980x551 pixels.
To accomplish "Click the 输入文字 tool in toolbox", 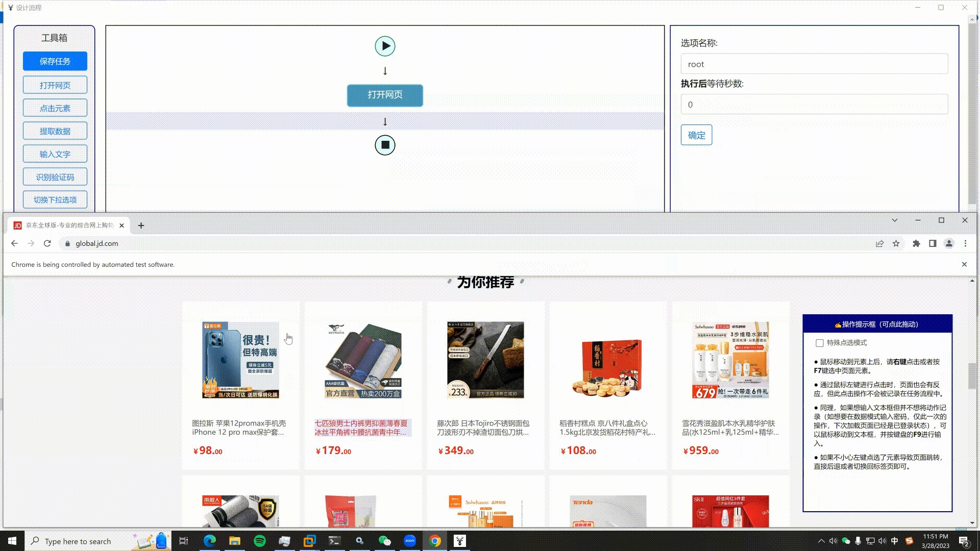I will (55, 154).
